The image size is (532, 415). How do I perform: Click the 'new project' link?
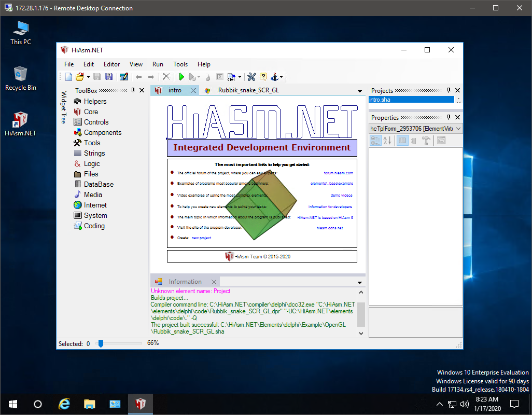click(x=202, y=238)
